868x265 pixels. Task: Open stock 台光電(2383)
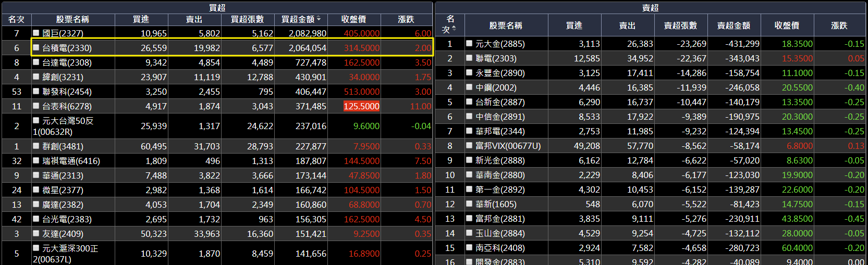(67, 219)
